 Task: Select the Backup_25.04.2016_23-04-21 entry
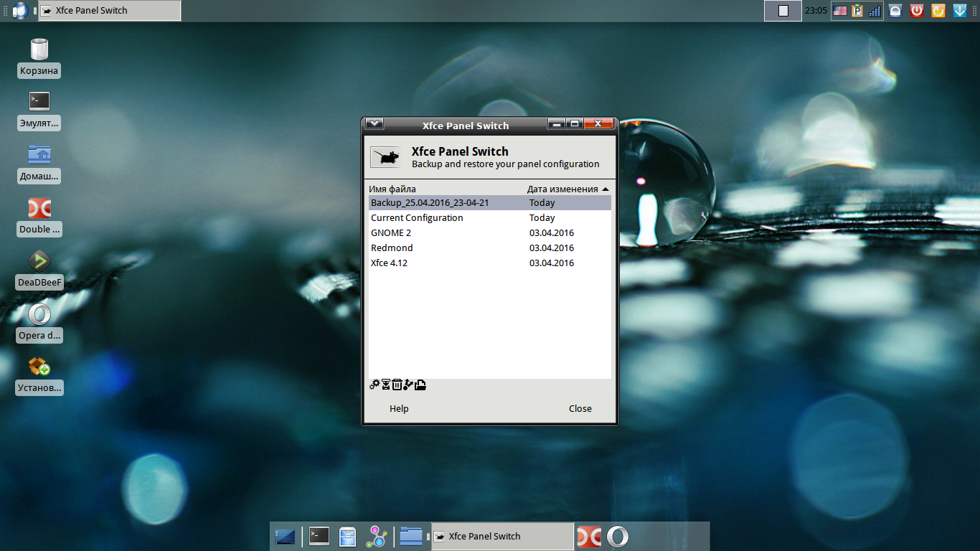(490, 203)
